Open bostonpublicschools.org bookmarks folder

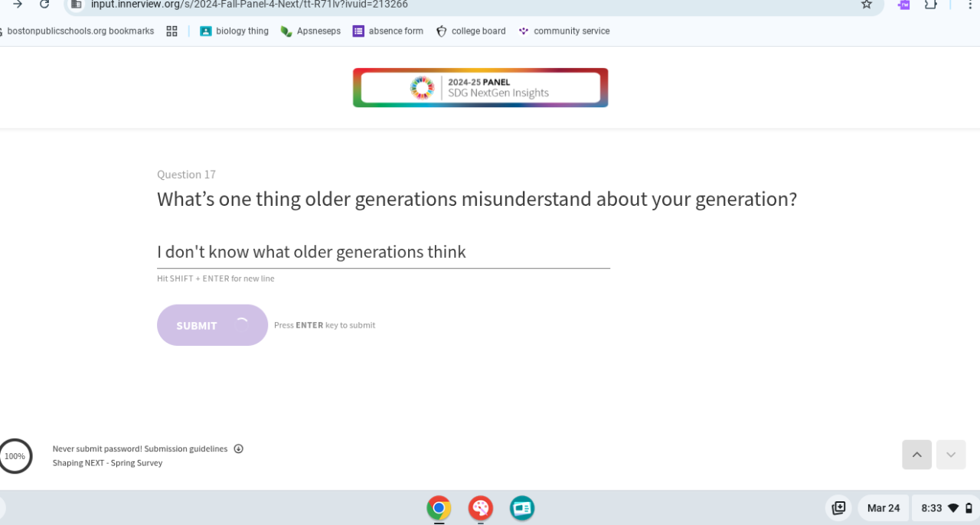pyautogui.click(x=79, y=31)
